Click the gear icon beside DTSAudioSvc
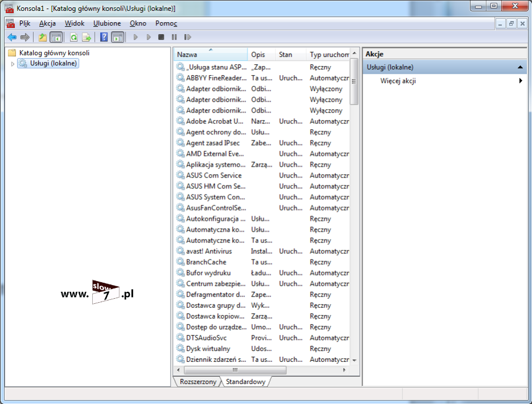The image size is (532, 404). (180, 338)
